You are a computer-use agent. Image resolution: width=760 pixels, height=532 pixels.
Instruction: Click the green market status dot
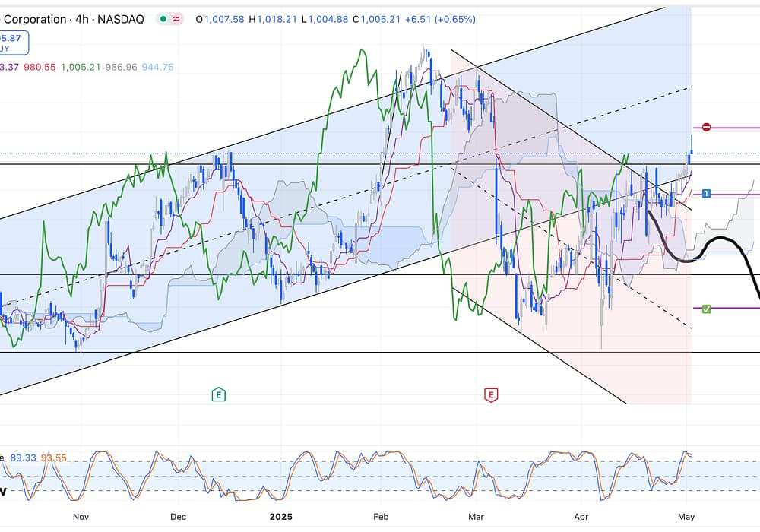point(163,19)
